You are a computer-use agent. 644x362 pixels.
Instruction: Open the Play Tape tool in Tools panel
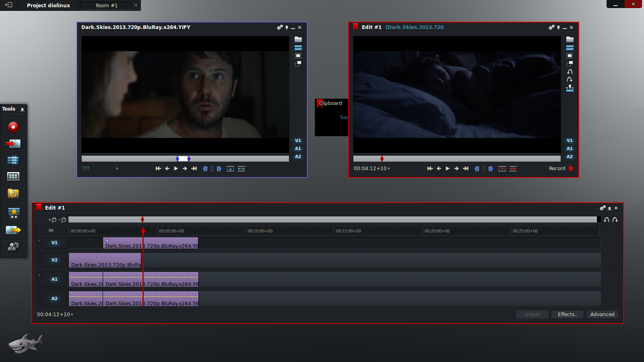[14, 213]
